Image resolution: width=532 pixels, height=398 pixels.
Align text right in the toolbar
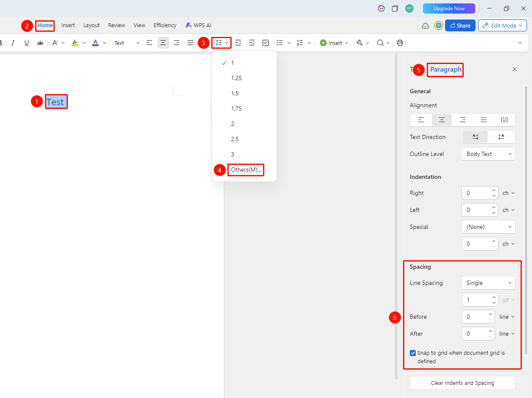pos(176,43)
